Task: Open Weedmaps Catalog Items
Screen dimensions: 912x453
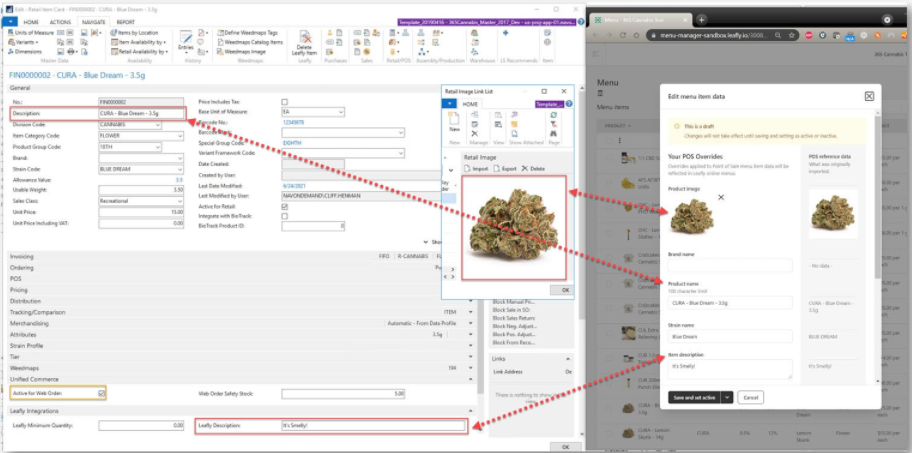Action: tap(250, 42)
